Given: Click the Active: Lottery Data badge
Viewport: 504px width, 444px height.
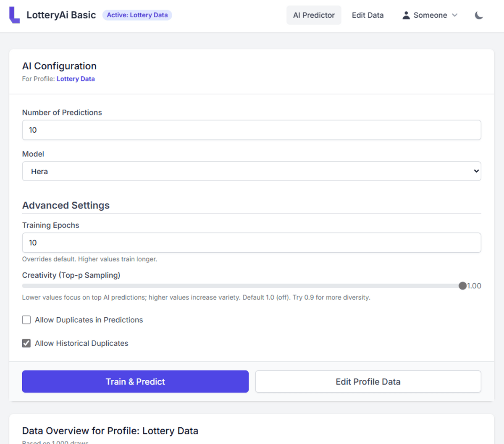Looking at the screenshot, I should [x=137, y=15].
